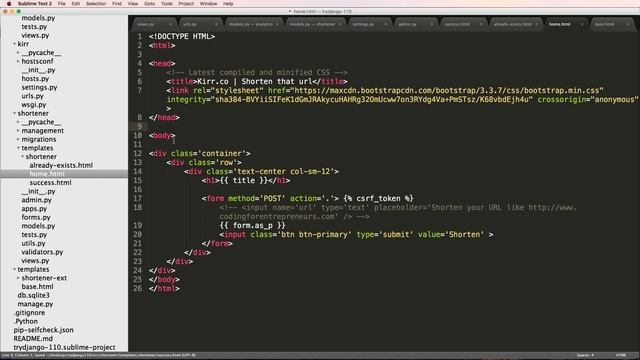Open hosts.py in the sidebar

coord(35,78)
